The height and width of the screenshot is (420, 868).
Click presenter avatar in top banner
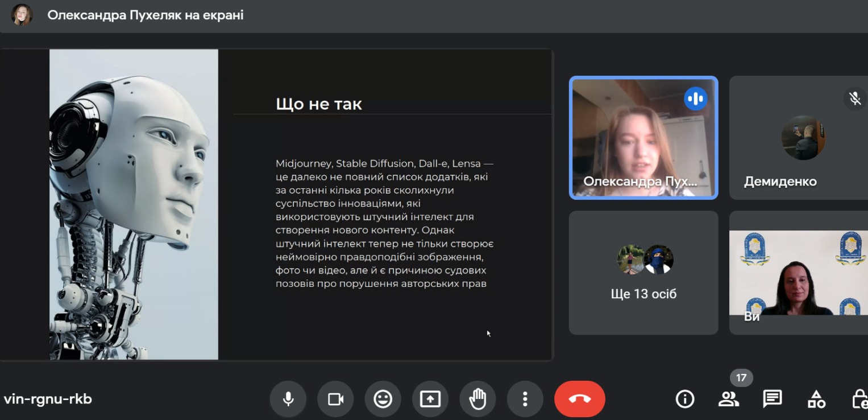coord(22,15)
